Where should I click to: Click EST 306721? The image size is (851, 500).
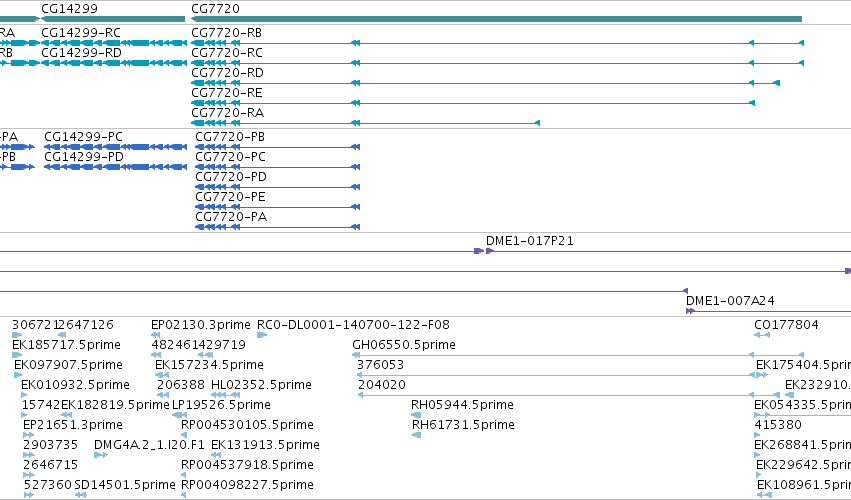coord(35,325)
